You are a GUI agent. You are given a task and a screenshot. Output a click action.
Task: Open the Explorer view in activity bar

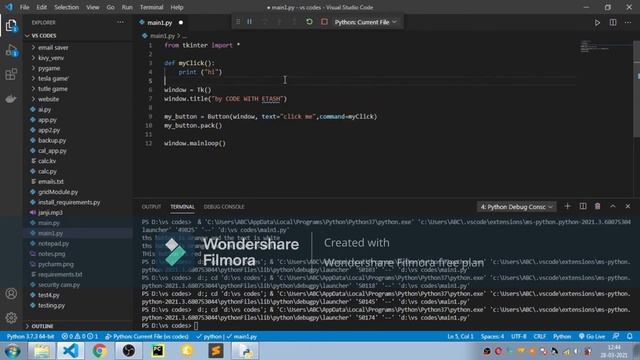(x=11, y=26)
